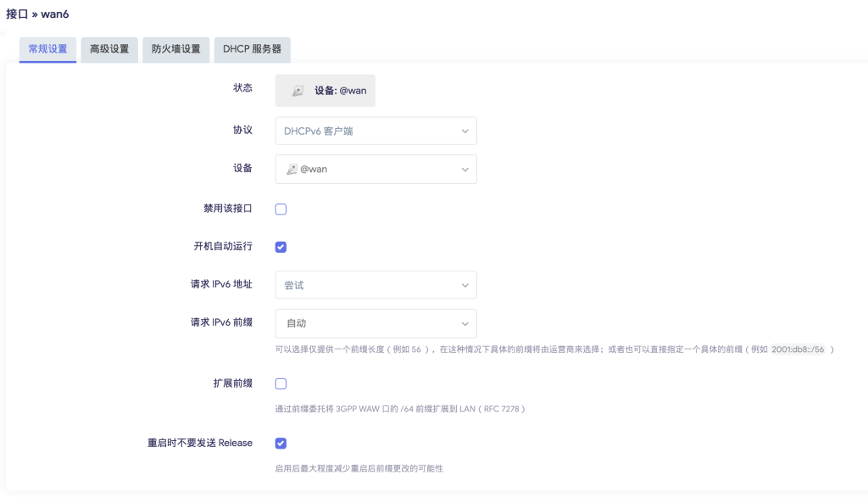Open the 防火墙设置 tab
Image resolution: width=868 pixels, height=497 pixels.
pos(175,49)
